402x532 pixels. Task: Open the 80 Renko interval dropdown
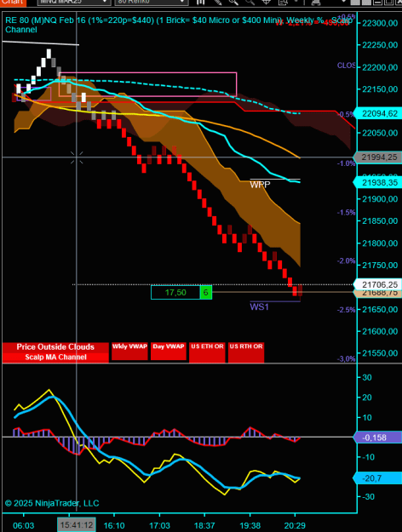pyautogui.click(x=152, y=2)
